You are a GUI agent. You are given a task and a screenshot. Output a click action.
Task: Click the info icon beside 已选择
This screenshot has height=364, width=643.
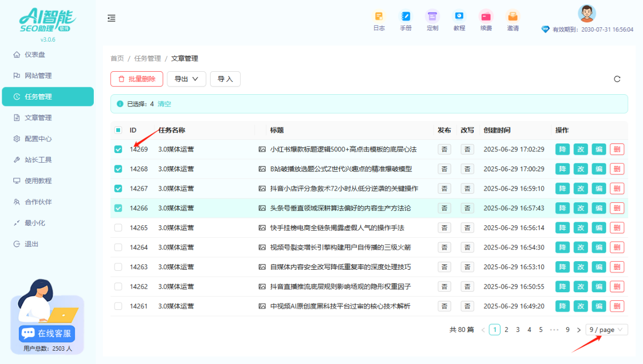(120, 104)
